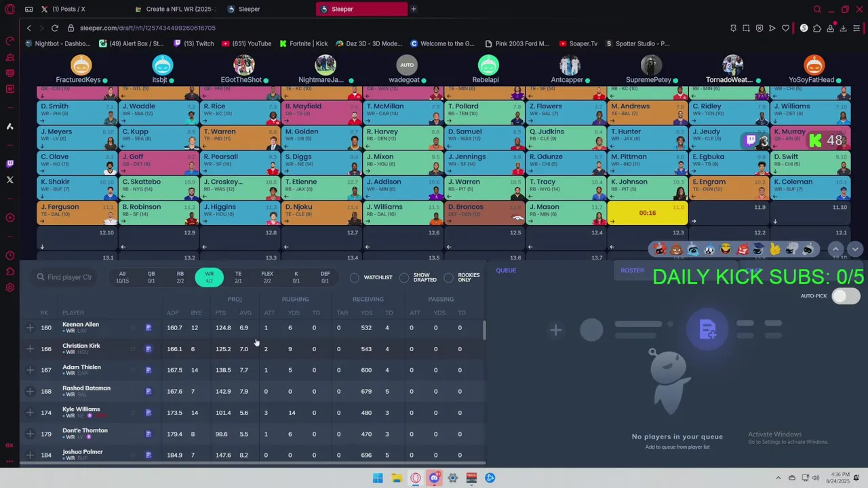Open the Soaper.Tv bookmark

click(578, 43)
